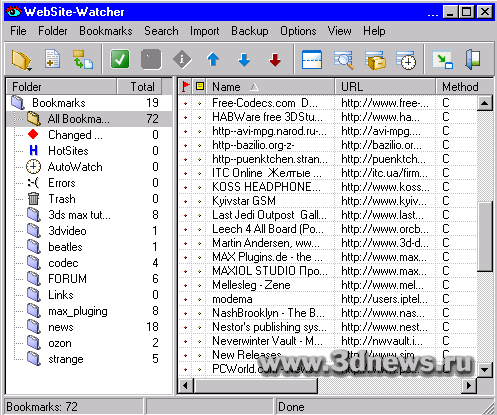Open the Import menu
The image size is (497, 415).
coord(205,31)
